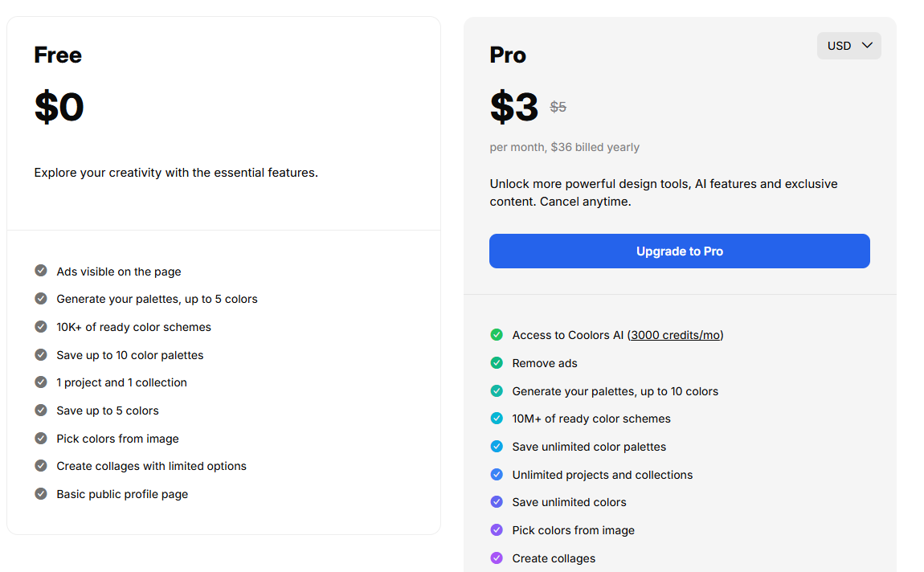Click the green checkmark beside Access to Coolors AI
Viewport: 924px width, 572px height.
point(497,334)
